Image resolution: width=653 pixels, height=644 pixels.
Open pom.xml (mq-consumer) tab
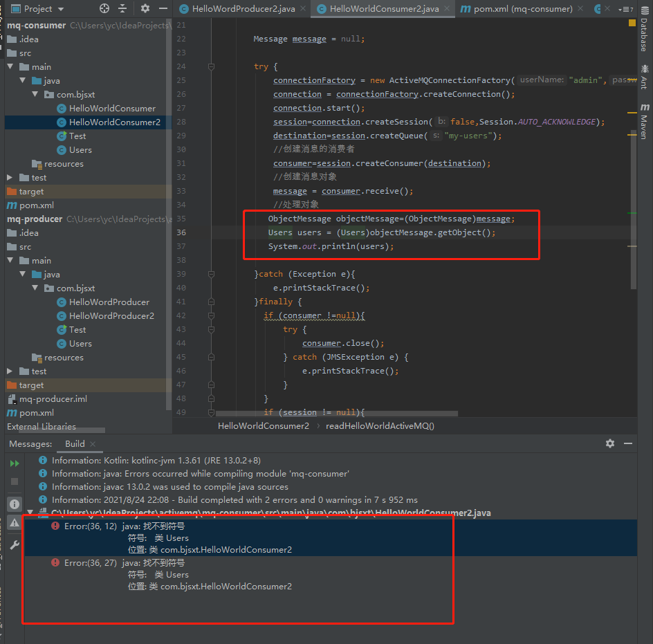pyautogui.click(x=523, y=9)
